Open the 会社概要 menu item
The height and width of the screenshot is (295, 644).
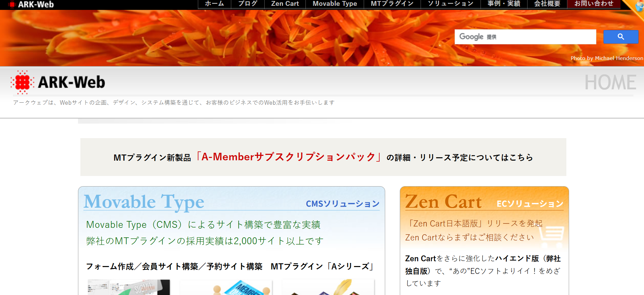(547, 4)
